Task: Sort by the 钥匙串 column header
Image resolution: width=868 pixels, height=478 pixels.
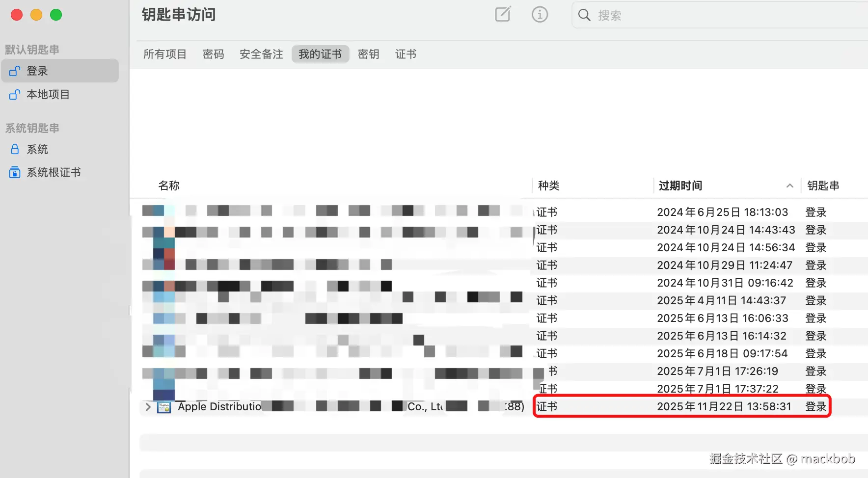Action: pyautogui.click(x=823, y=186)
